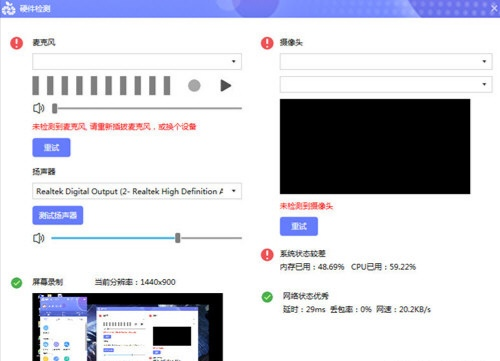Click the test speaker button
Image resolution: width=500 pixels, height=361 pixels.
(58, 215)
